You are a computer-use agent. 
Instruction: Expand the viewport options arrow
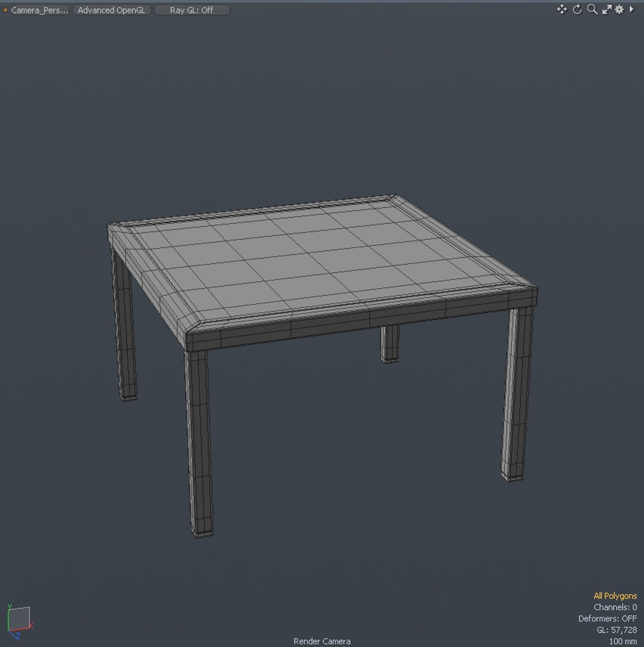(631, 9)
